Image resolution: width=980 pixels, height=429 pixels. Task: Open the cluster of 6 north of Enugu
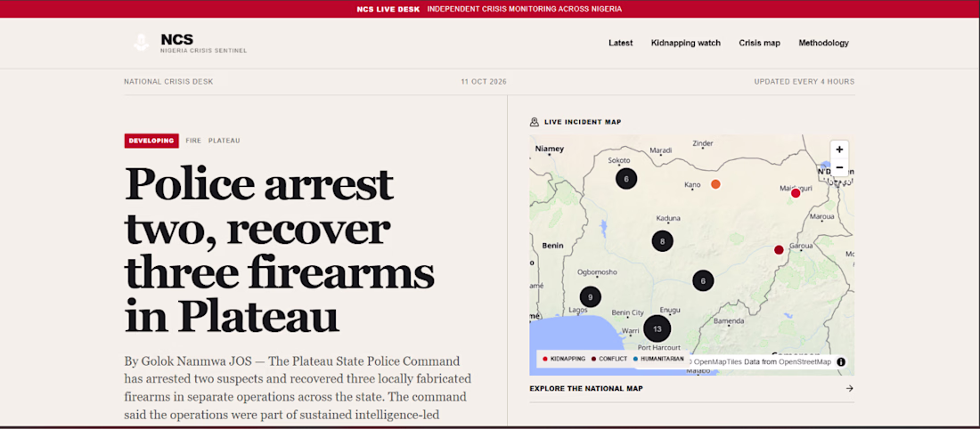(x=703, y=280)
